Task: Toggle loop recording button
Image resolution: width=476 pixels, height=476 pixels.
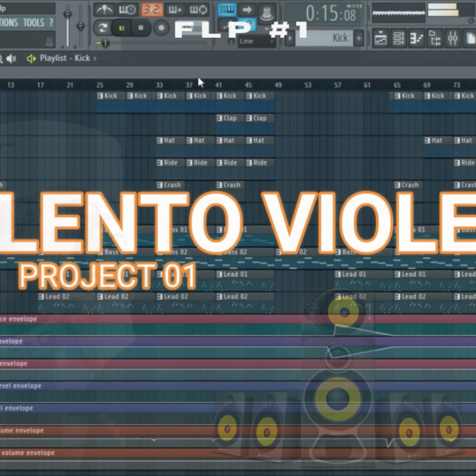Action: (x=198, y=10)
